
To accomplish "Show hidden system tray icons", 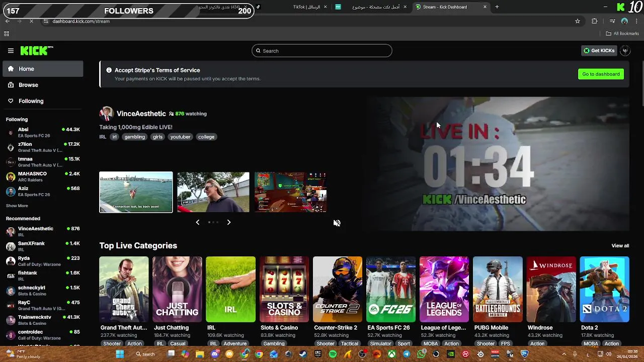I will click(563, 354).
